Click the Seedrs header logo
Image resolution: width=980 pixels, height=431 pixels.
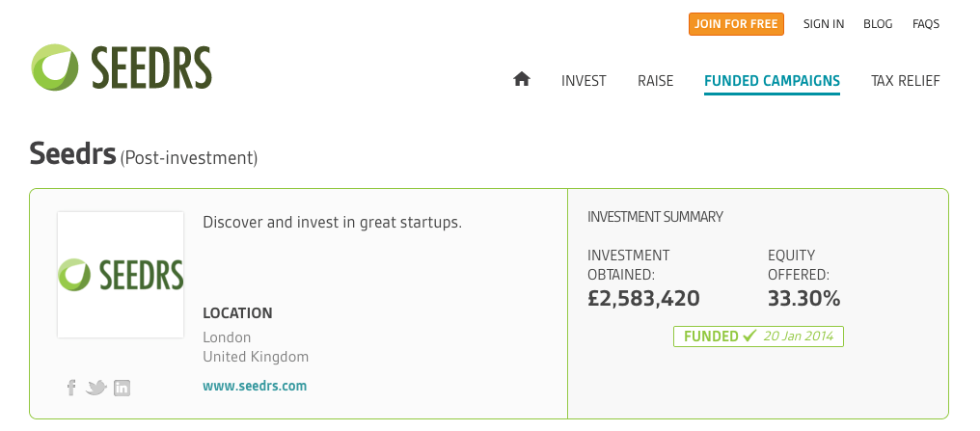122,67
